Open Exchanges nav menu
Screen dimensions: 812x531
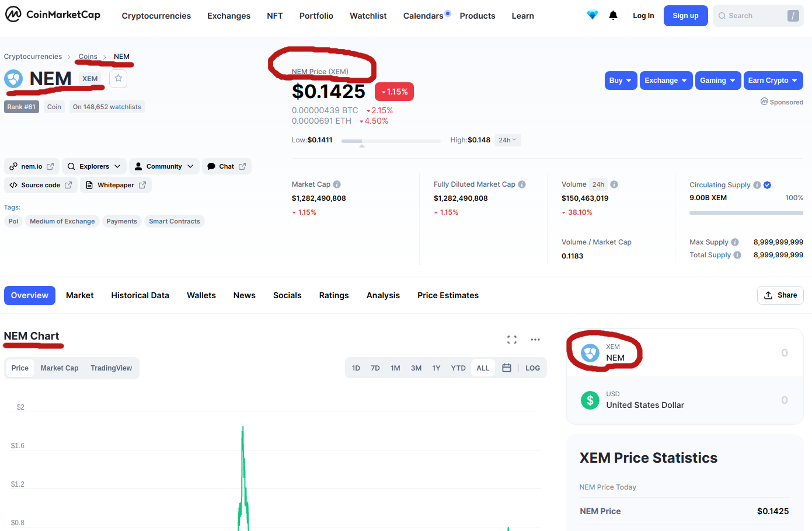click(229, 16)
